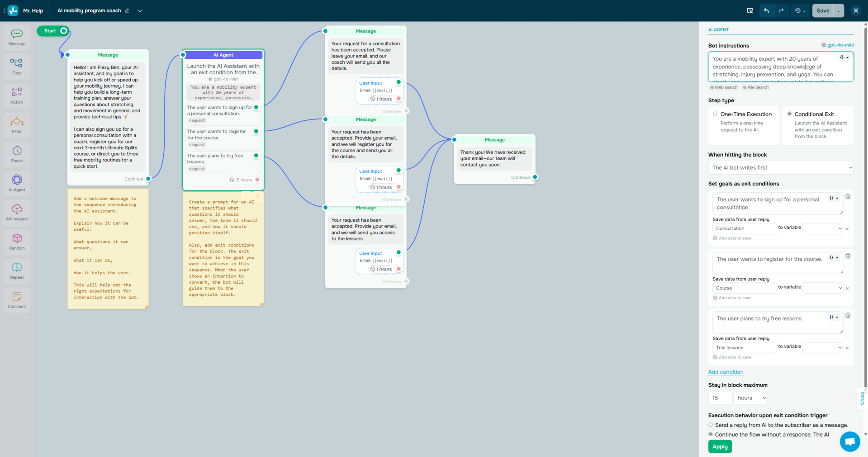868x457 pixels.
Task: Open the hours unit dropdown under Stay in block
Action: tap(750, 398)
